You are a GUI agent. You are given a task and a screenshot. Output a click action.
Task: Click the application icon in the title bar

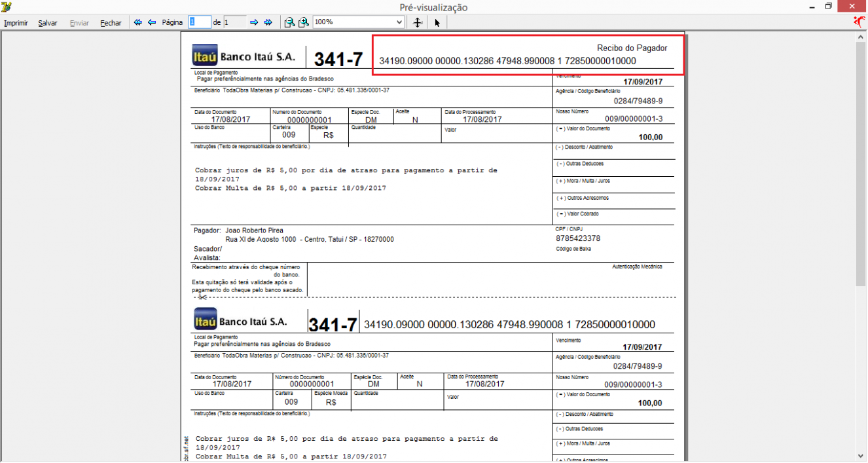click(x=7, y=7)
